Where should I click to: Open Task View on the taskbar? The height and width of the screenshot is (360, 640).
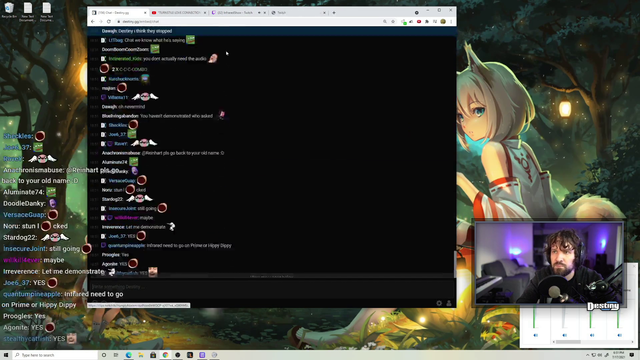pyautogui.click(x=116, y=355)
